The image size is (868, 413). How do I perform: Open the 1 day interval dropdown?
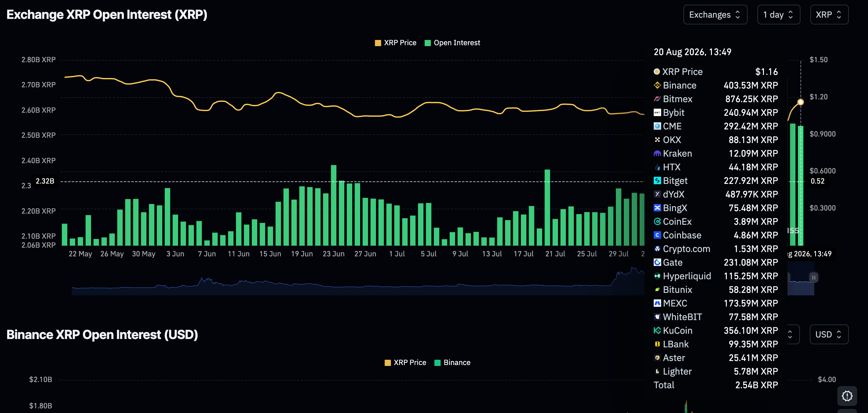coord(779,15)
